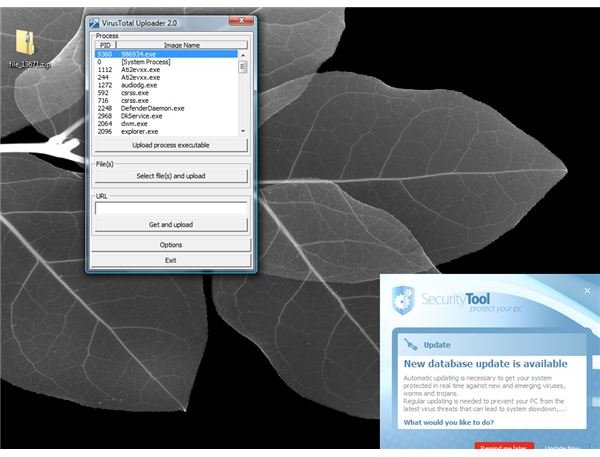The height and width of the screenshot is (457, 600).
Task: Click the process list scroll down arrow
Action: pyautogui.click(x=243, y=131)
